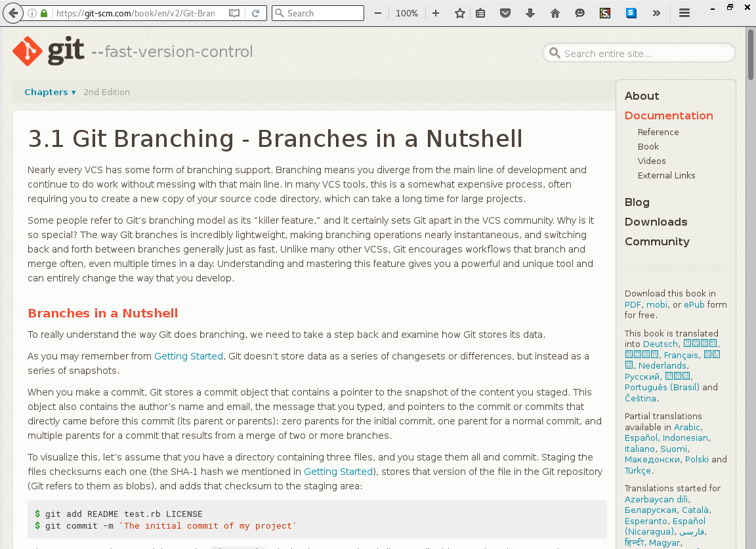Focus the Search entire site field
The height and width of the screenshot is (549, 756).
[639, 53]
